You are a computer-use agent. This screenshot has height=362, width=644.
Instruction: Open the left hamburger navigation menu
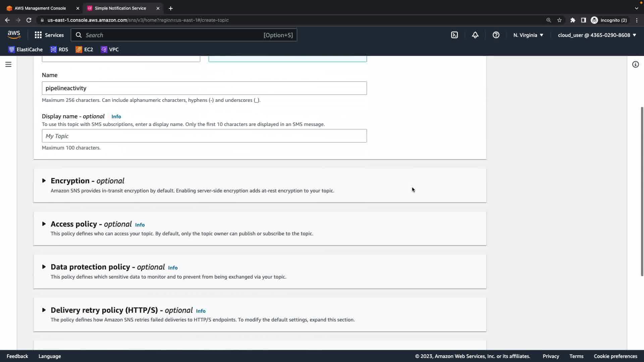(8, 64)
